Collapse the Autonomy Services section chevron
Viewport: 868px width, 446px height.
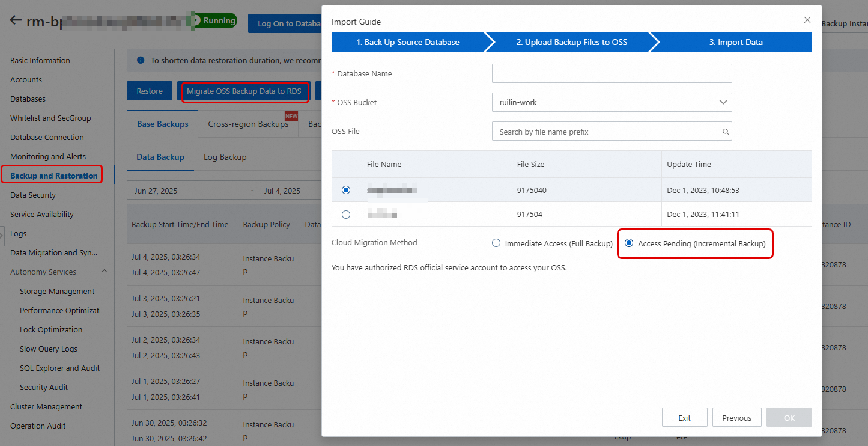(105, 272)
